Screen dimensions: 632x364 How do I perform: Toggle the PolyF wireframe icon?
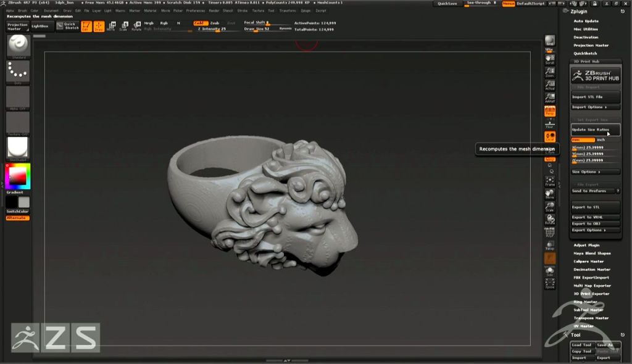coord(550,232)
